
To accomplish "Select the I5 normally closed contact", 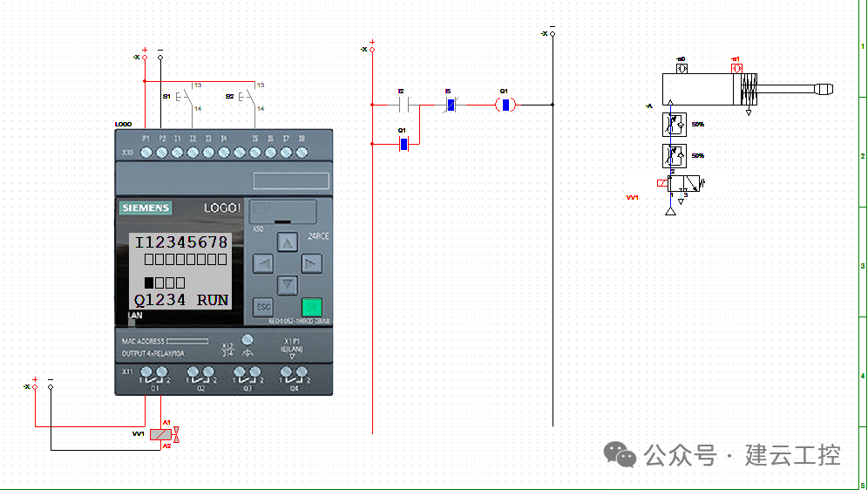I will pos(451,104).
